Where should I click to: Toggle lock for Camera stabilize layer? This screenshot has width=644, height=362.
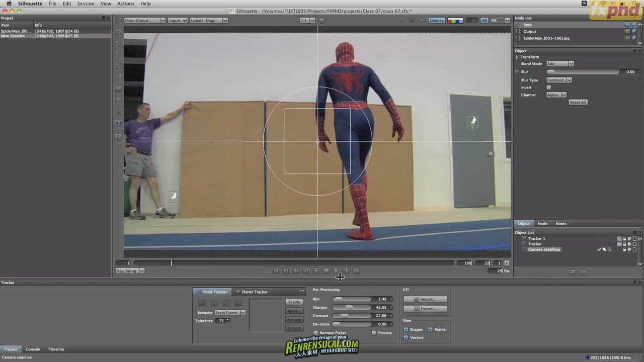click(624, 249)
